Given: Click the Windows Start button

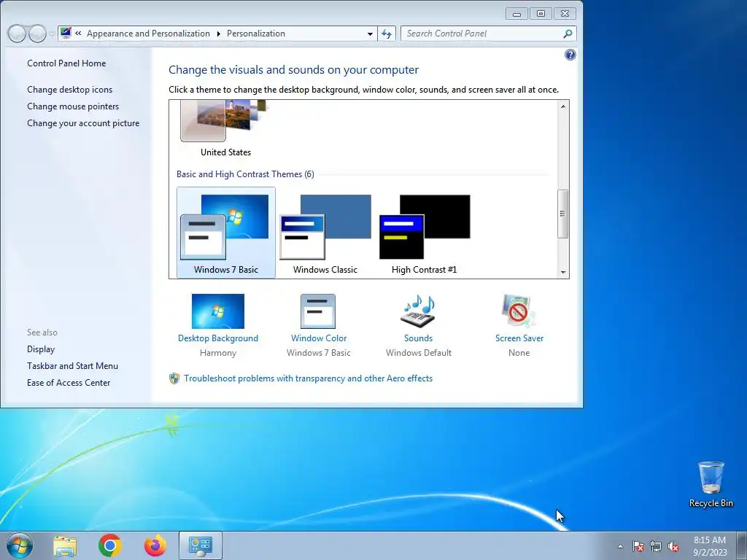Looking at the screenshot, I should tap(20, 545).
